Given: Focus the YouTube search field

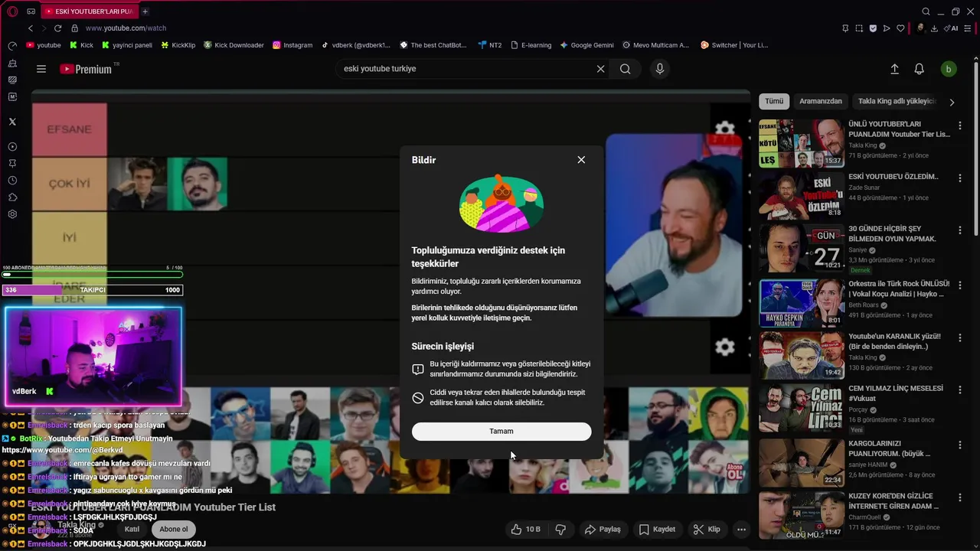Looking at the screenshot, I should [x=467, y=69].
